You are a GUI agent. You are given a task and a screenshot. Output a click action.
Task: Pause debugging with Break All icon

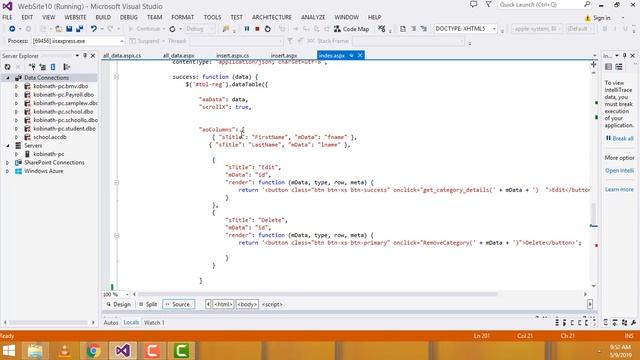247,29
